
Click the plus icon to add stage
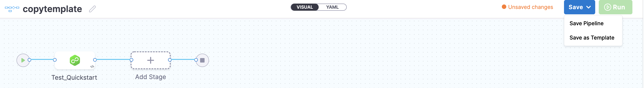(150, 60)
